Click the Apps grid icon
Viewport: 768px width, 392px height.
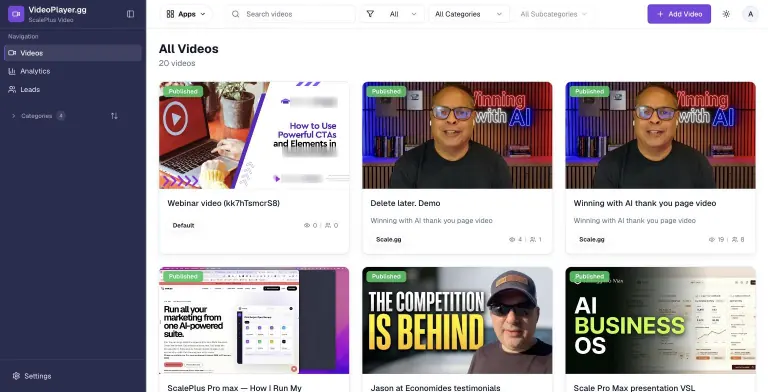[170, 14]
